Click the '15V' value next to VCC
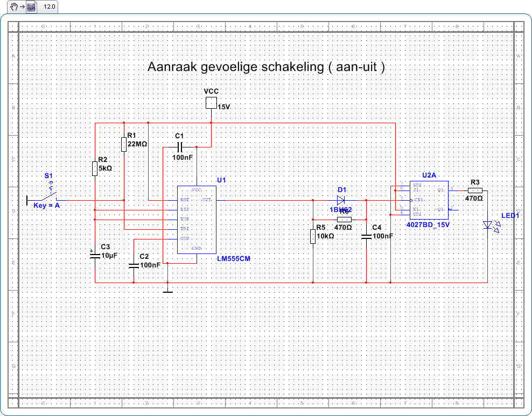 (x=224, y=107)
